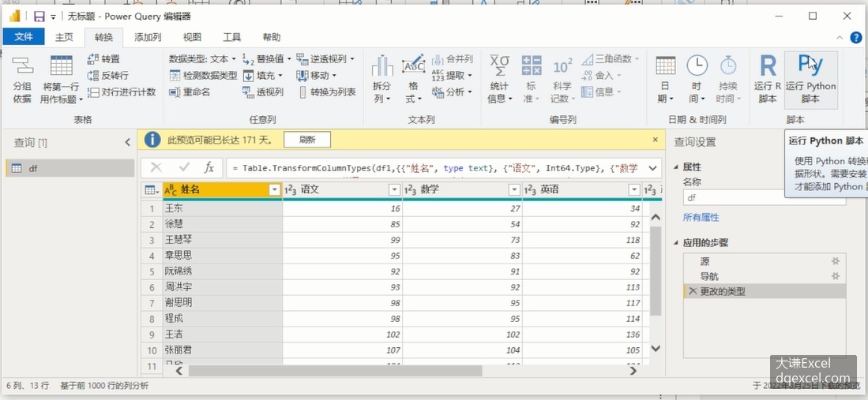Viewport: 868px width, 400px height.
Task: Choose 重命名 to rename column
Action: point(190,92)
